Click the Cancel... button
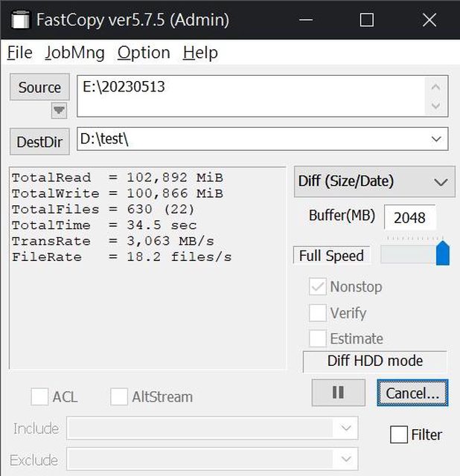 pos(412,393)
